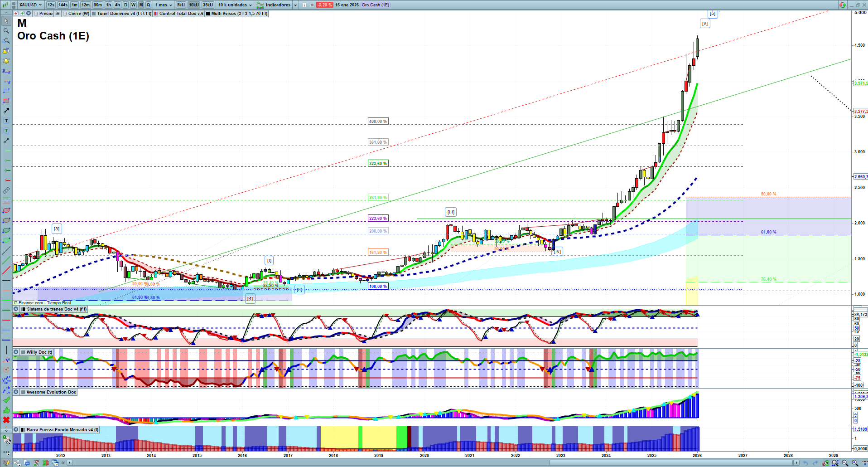Toggle the Precio checkbox

[x=36, y=14]
